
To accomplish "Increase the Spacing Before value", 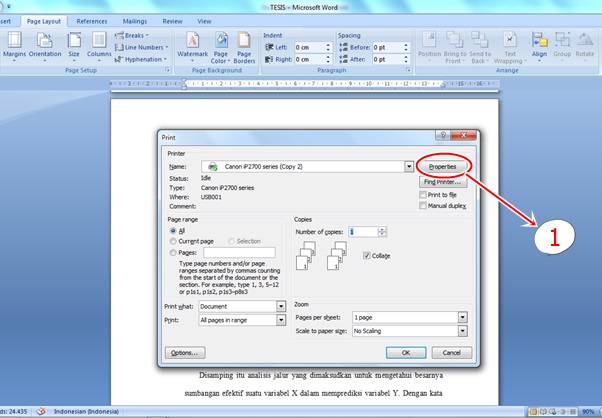I will click(406, 45).
